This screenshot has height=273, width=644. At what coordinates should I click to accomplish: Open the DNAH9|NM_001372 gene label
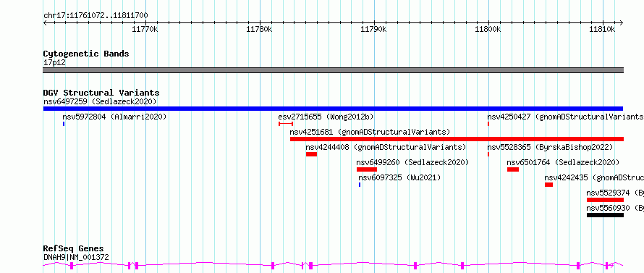[x=76, y=257]
